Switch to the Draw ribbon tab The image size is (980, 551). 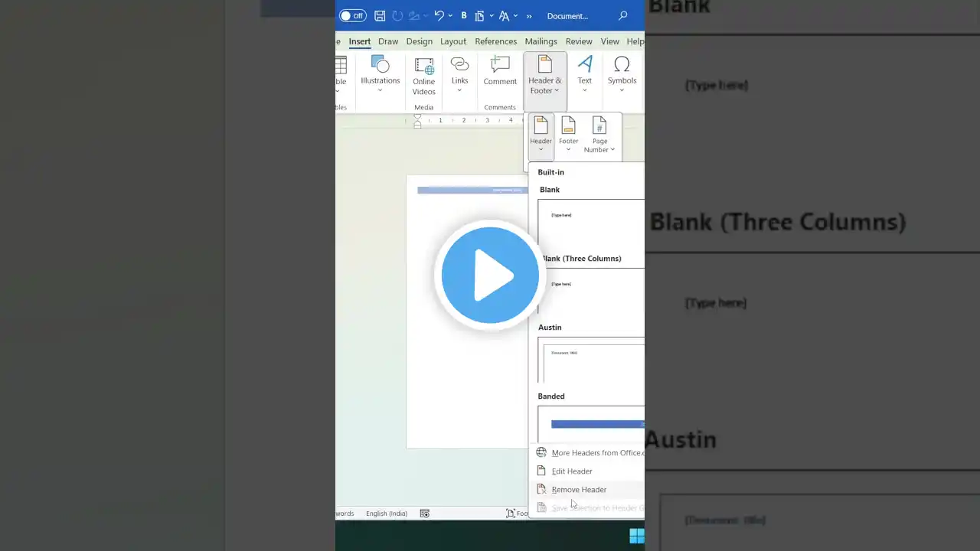click(x=388, y=41)
